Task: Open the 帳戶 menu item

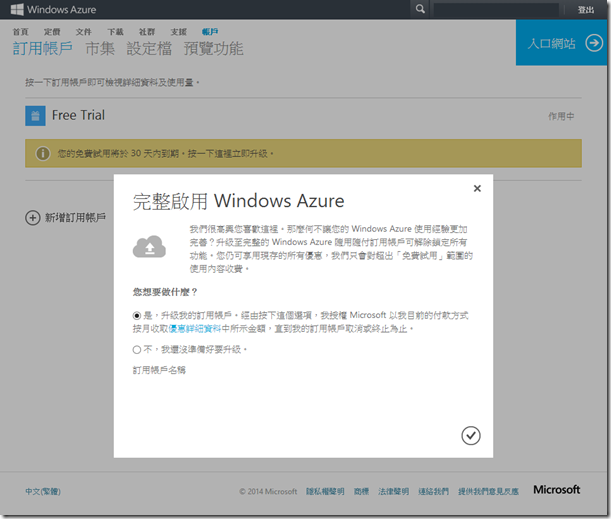Action: click(x=210, y=32)
